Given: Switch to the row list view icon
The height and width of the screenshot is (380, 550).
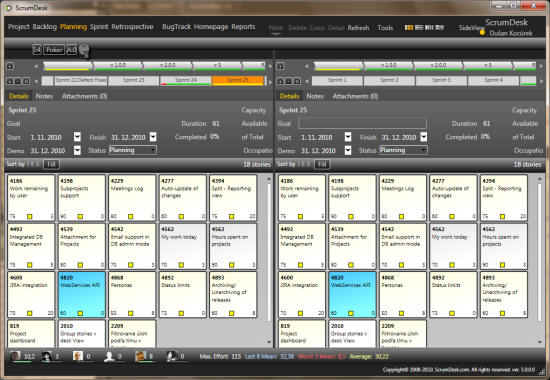Looking at the screenshot, I should tap(419, 27).
